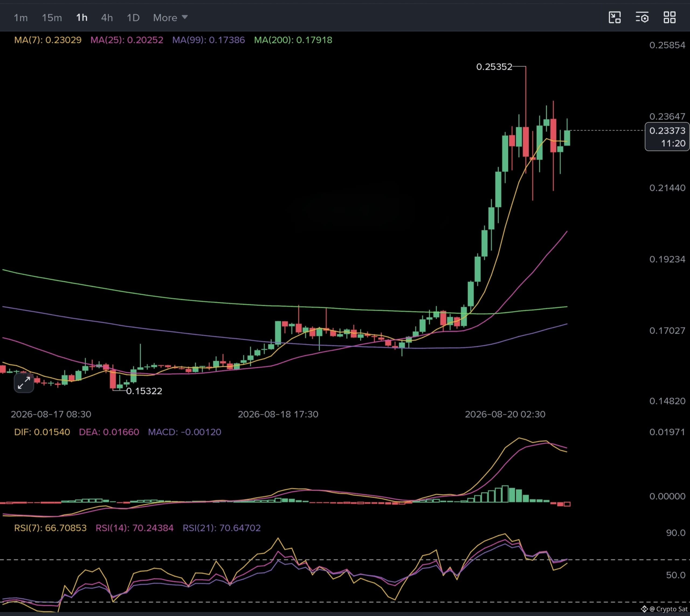The width and height of the screenshot is (690, 616).
Task: Click the 0.19234 price axis label
Action: pos(667,259)
